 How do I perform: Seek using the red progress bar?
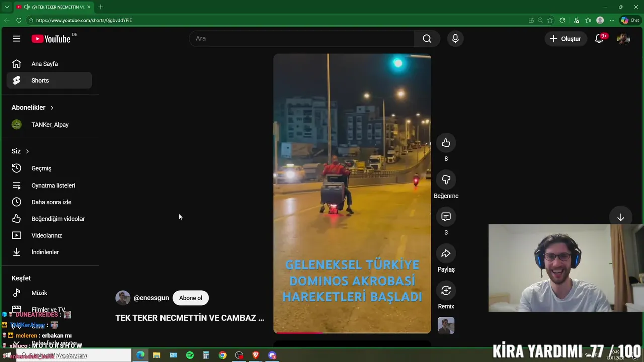click(x=352, y=332)
